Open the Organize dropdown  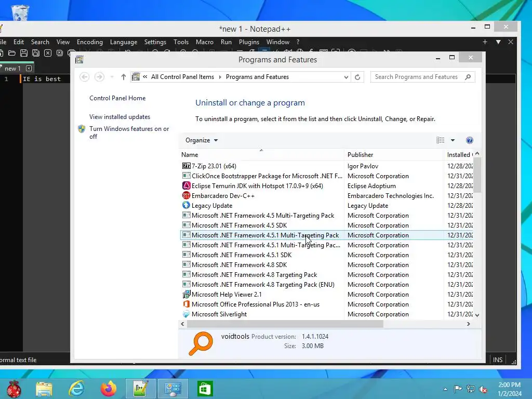(202, 140)
